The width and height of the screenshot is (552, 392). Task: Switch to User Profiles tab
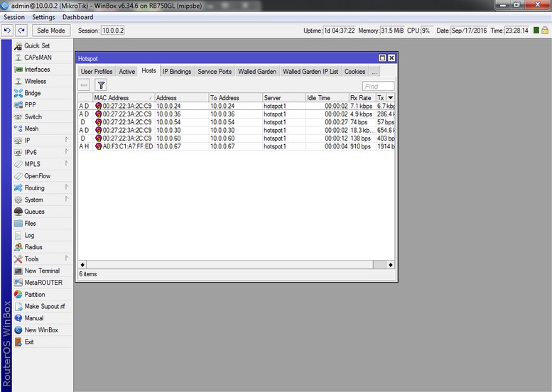97,72
